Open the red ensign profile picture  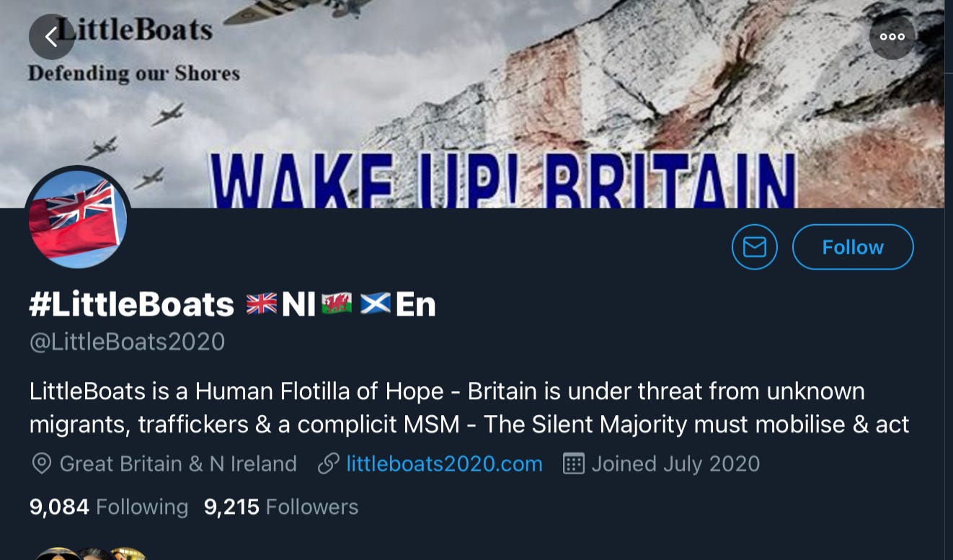(78, 219)
